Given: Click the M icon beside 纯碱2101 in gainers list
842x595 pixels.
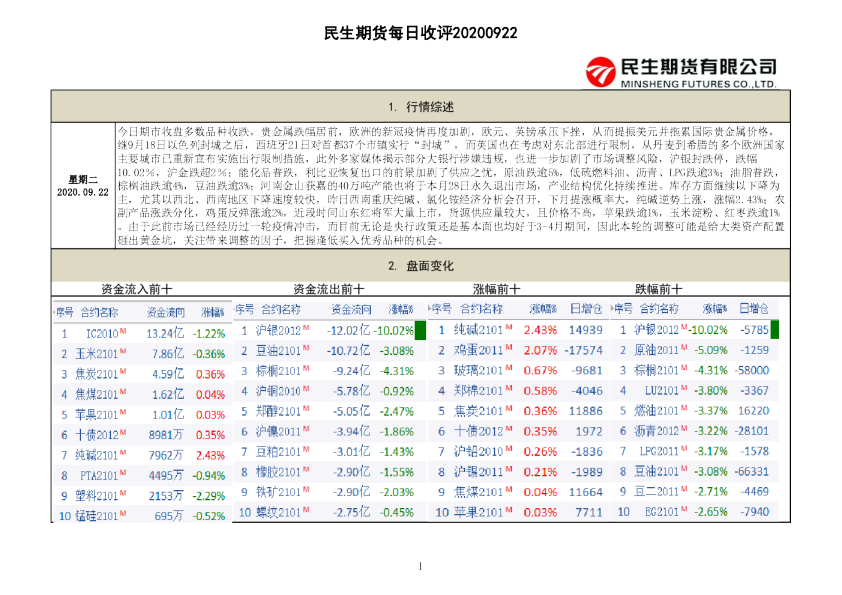Looking at the screenshot, I should [x=508, y=329].
